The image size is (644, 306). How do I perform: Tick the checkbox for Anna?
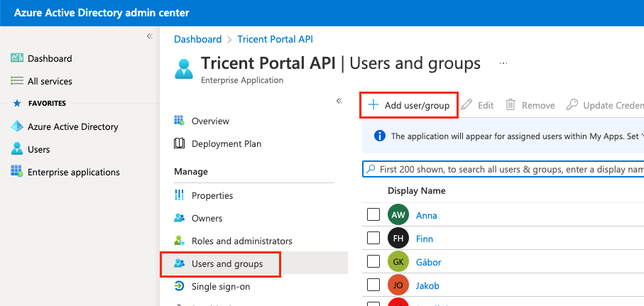pos(373,214)
